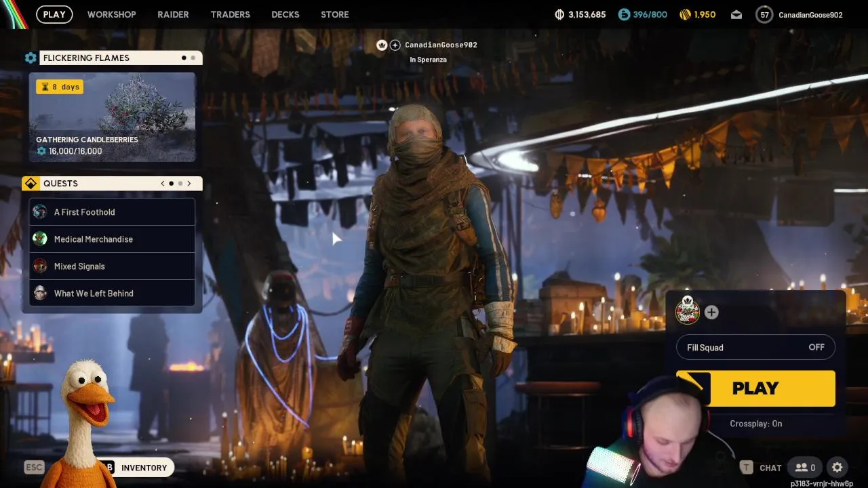Click the CanadianGoose902 nameplate above character
The height and width of the screenshot is (488, 868).
(441, 45)
